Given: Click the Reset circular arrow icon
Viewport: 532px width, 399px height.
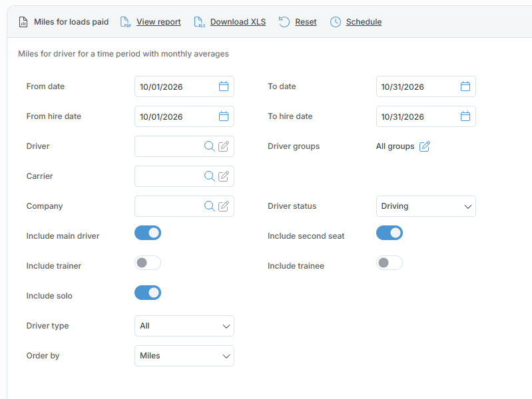Looking at the screenshot, I should (x=284, y=22).
